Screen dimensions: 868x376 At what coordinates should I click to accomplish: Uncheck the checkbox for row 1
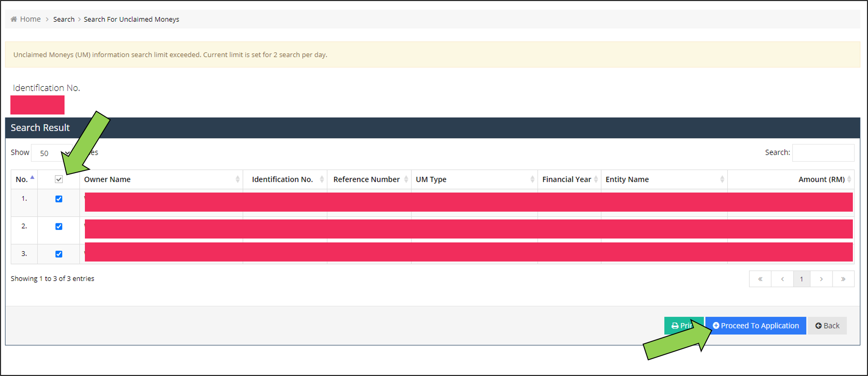59,199
